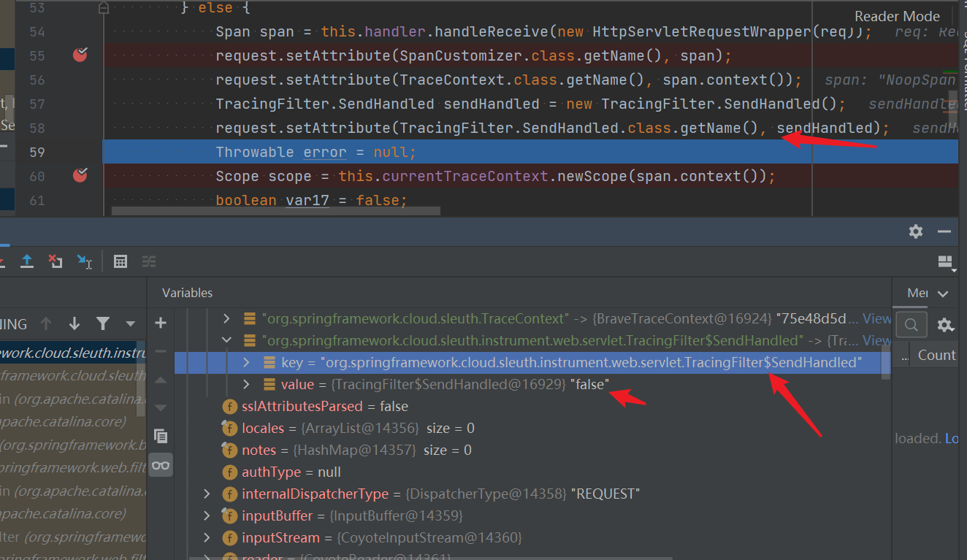Click 'var17' on line 61
This screenshot has width=967, height=560.
[x=307, y=200]
